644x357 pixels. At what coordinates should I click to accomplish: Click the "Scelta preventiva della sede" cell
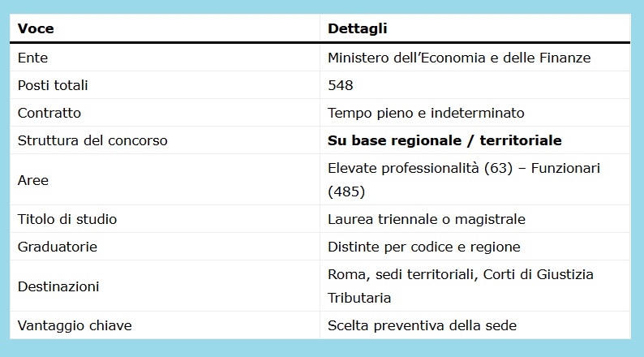(x=422, y=325)
